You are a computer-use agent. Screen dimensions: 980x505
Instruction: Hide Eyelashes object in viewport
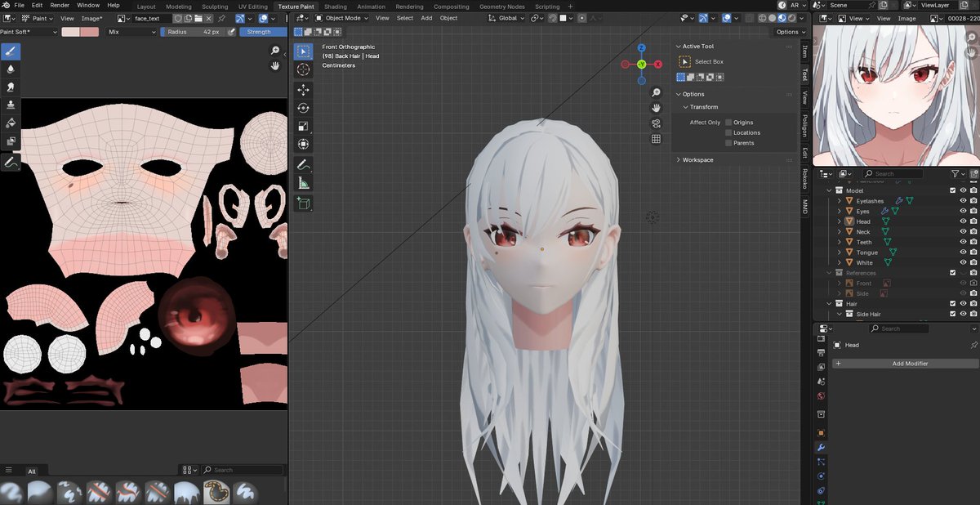tap(963, 201)
